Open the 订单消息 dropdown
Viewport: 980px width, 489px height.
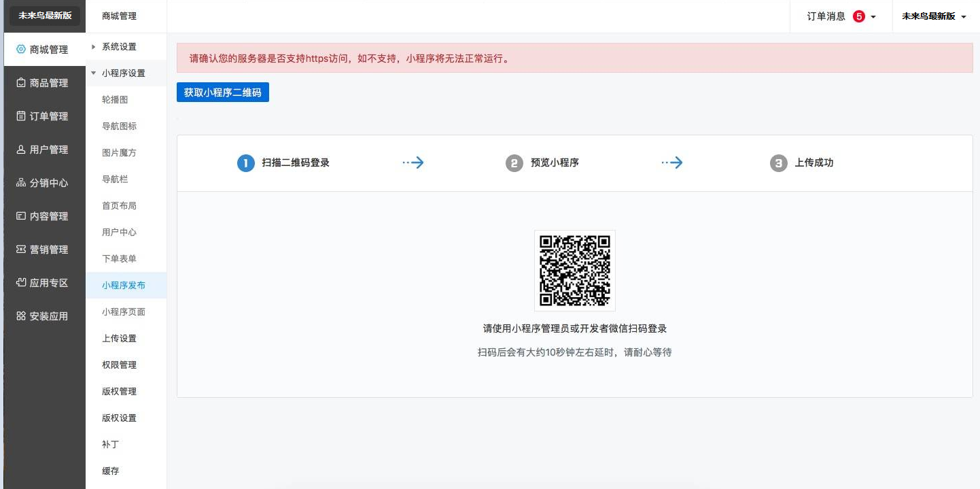[841, 16]
